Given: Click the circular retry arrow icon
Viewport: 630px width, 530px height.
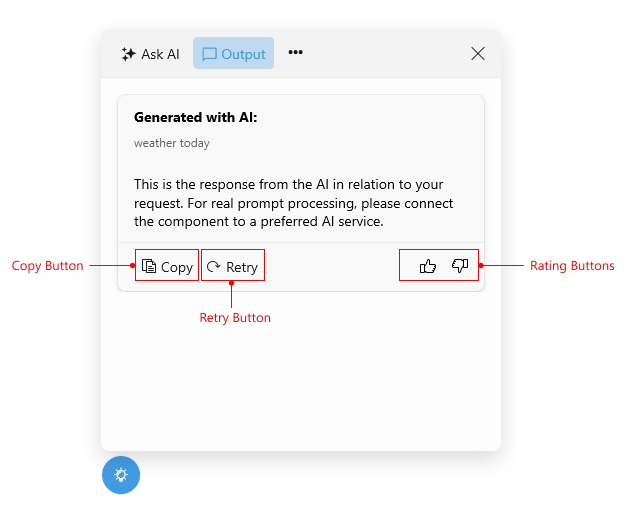Looking at the screenshot, I should pos(213,266).
